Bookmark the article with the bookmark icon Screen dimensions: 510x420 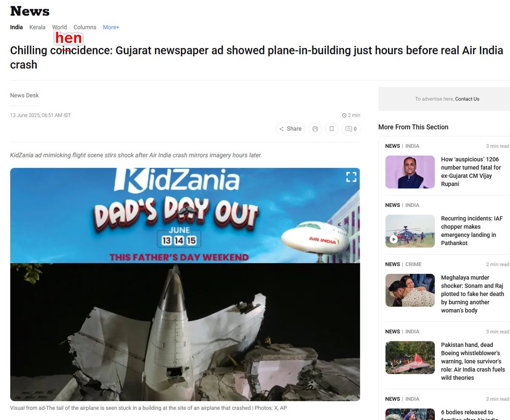coord(331,129)
